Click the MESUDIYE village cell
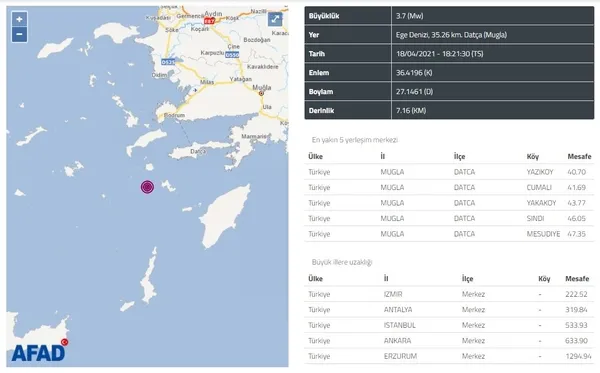The image size is (600, 373). [x=543, y=234]
